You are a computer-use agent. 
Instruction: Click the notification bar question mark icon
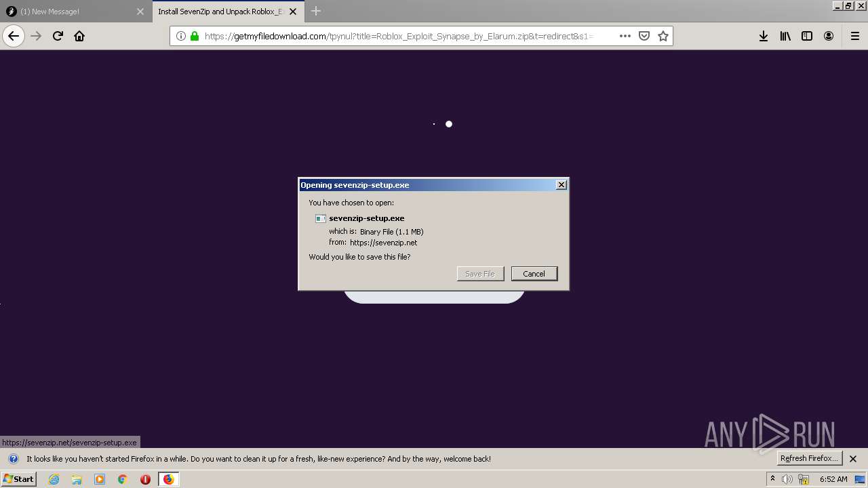click(13, 459)
